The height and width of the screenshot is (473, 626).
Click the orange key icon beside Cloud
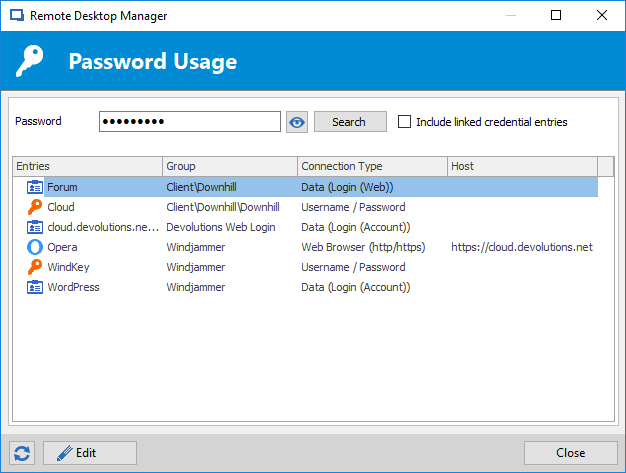point(35,207)
